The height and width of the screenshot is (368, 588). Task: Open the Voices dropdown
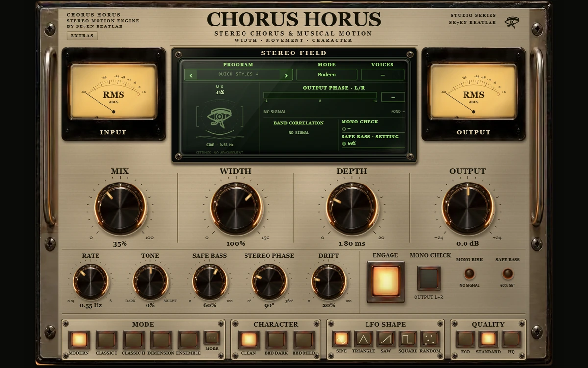[x=383, y=75]
